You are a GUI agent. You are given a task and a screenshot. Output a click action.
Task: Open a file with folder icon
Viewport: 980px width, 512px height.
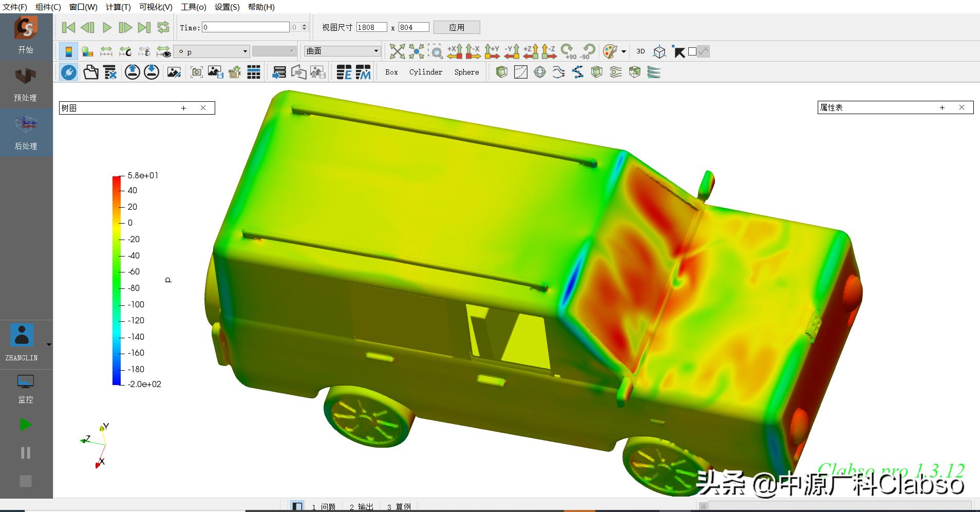click(90, 72)
